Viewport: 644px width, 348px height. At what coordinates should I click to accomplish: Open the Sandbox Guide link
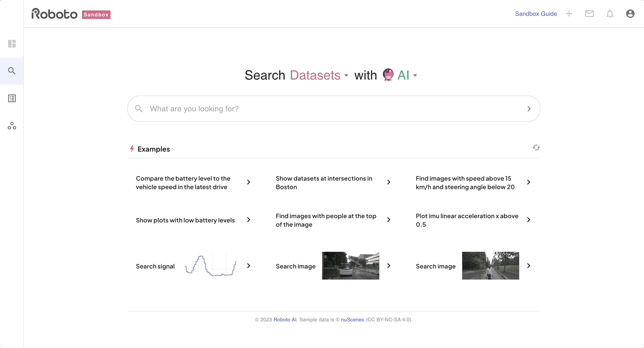[x=536, y=14]
